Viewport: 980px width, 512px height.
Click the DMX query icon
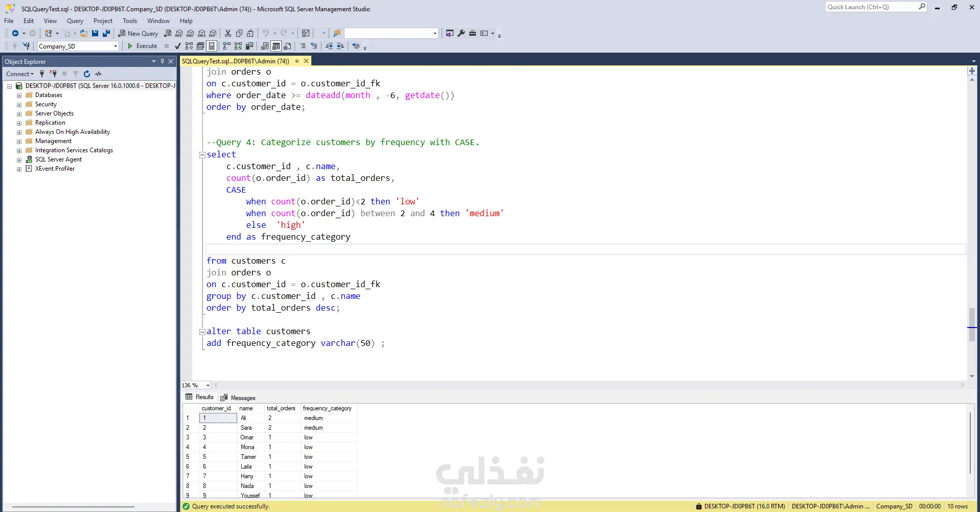tap(190, 33)
